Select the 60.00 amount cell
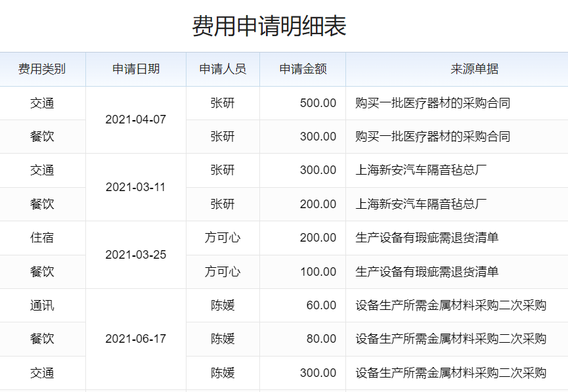Viewport: 568px width, 392px height. click(321, 305)
